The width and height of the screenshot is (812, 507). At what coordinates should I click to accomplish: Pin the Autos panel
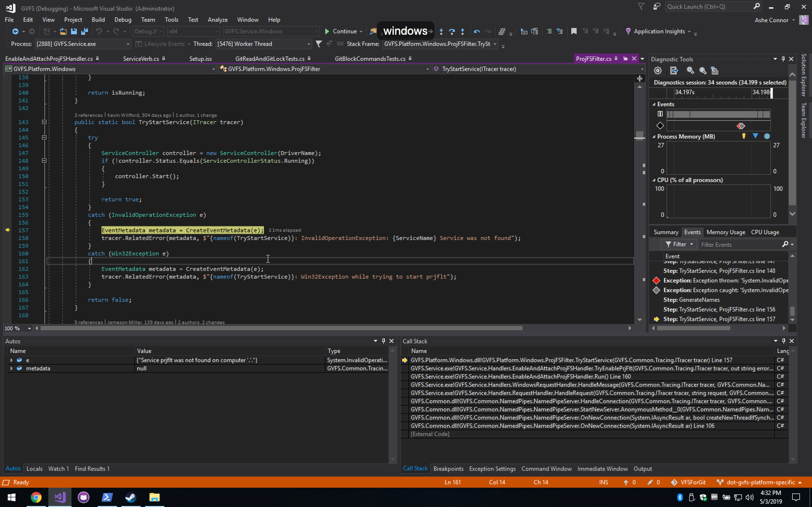[x=383, y=341]
